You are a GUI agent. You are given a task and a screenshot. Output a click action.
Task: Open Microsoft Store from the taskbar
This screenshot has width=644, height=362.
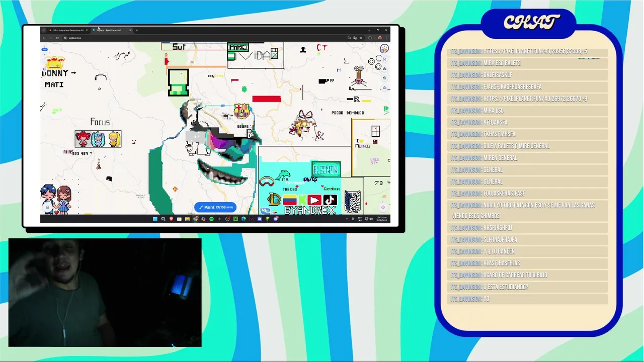(x=179, y=219)
